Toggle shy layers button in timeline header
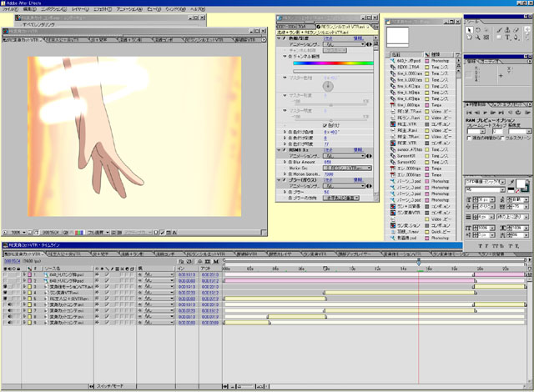 point(199,261)
